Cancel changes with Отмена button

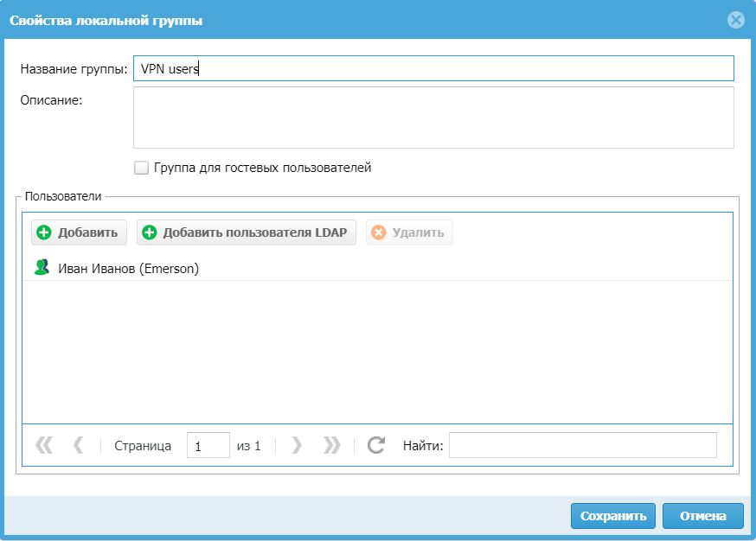[703, 516]
